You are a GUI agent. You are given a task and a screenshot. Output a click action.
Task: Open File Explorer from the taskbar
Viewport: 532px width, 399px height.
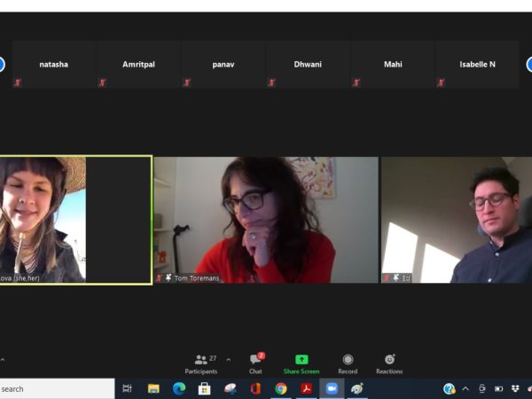click(153, 388)
